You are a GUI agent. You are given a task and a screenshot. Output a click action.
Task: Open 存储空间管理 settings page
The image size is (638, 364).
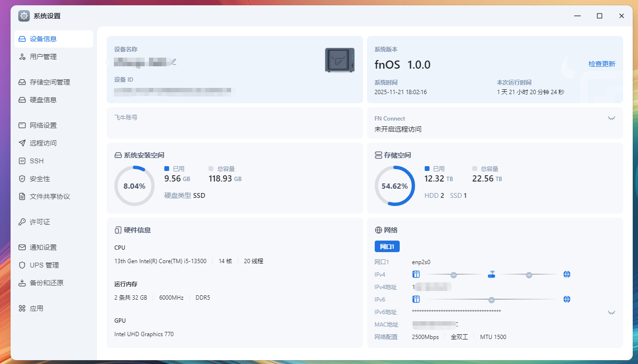point(49,82)
